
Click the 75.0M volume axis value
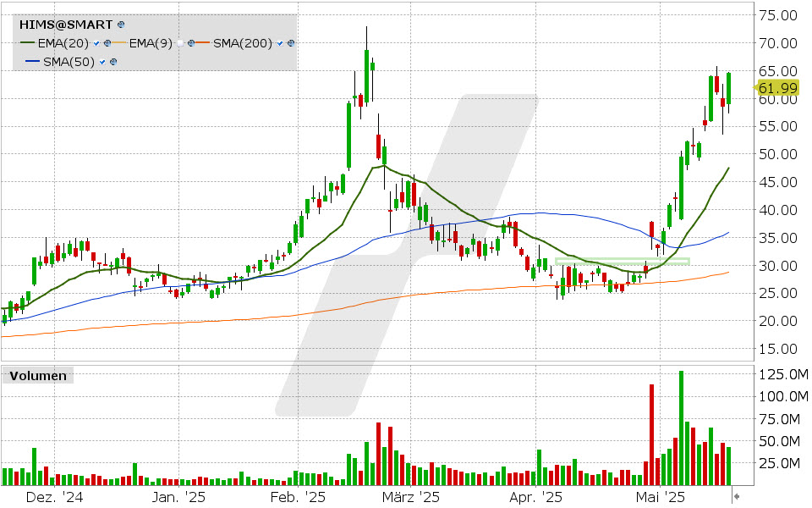(x=779, y=419)
